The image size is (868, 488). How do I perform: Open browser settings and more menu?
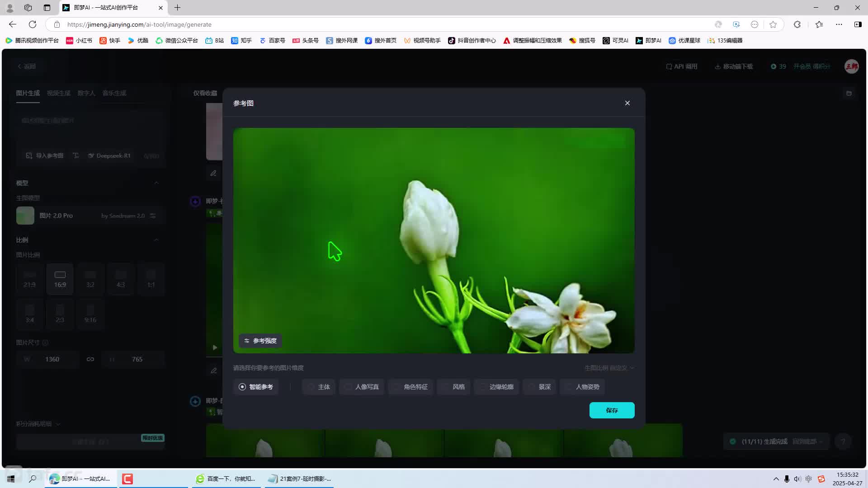tap(839, 24)
